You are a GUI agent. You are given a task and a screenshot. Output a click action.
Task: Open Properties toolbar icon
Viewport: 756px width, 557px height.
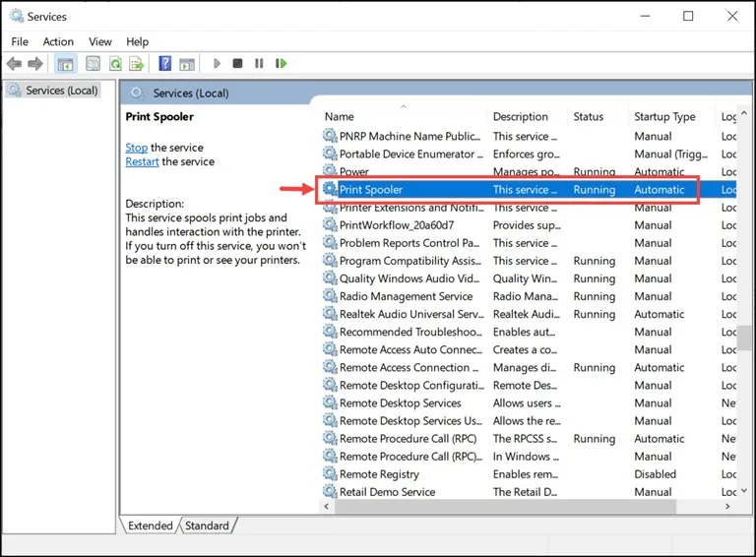pyautogui.click(x=93, y=64)
